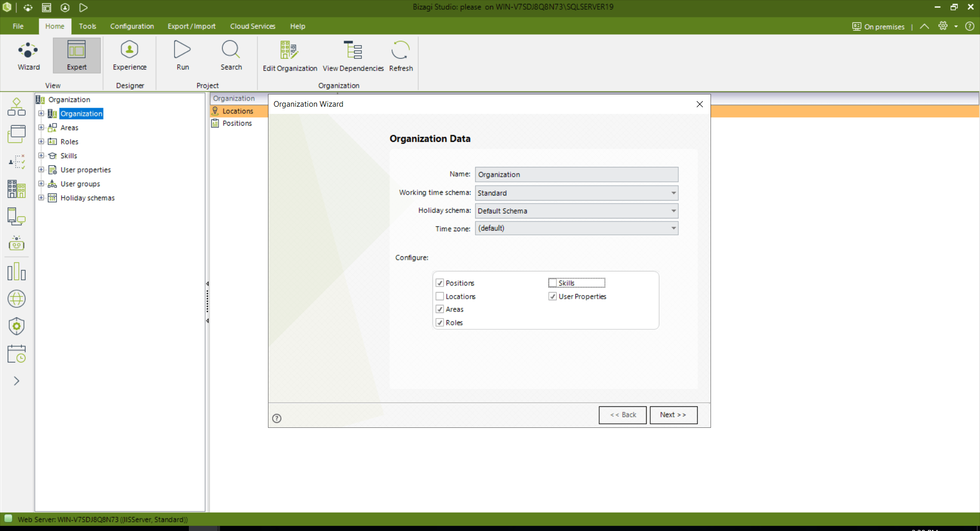Viewport: 980px width, 531px height.
Task: Uncheck the User Properties checkbox
Action: 552,296
